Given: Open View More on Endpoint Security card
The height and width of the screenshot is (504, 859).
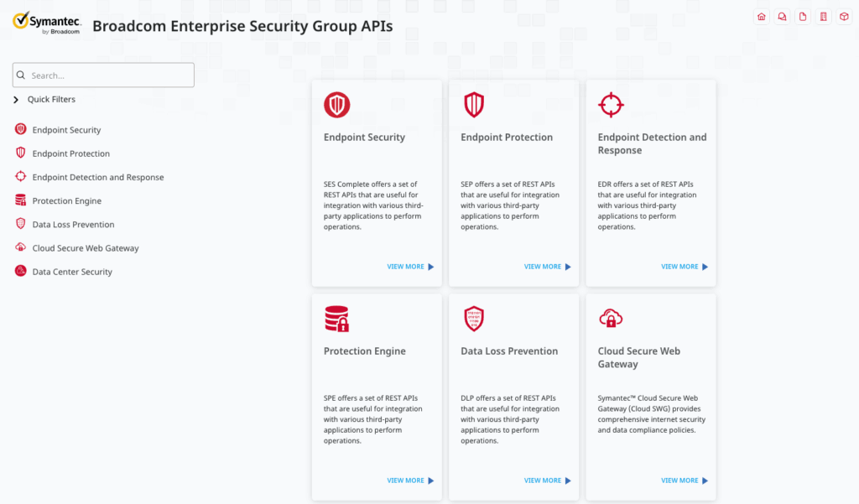Looking at the screenshot, I should (410, 267).
